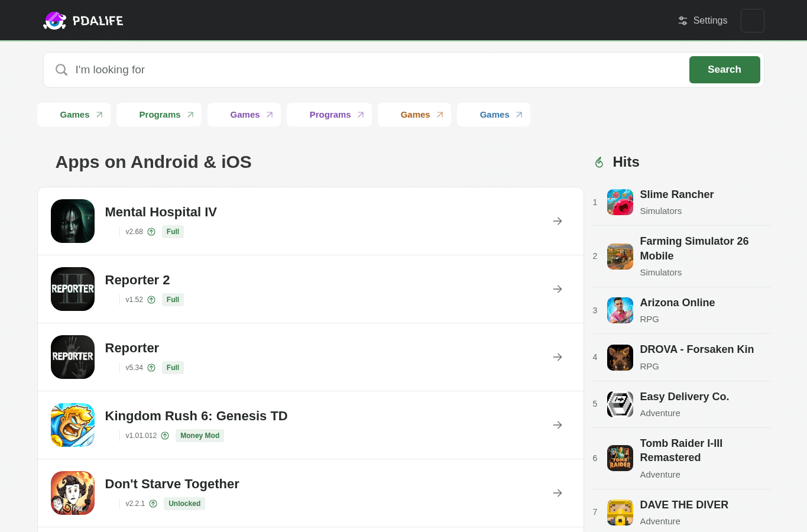This screenshot has width=807, height=532.
Task: Click the update icon next to v1.52
Action: pos(151,300)
